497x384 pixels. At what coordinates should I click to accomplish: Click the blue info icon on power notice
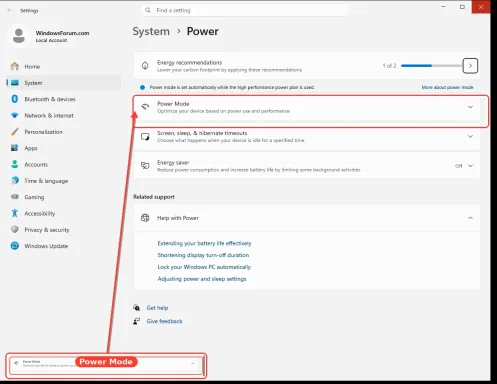(x=142, y=87)
